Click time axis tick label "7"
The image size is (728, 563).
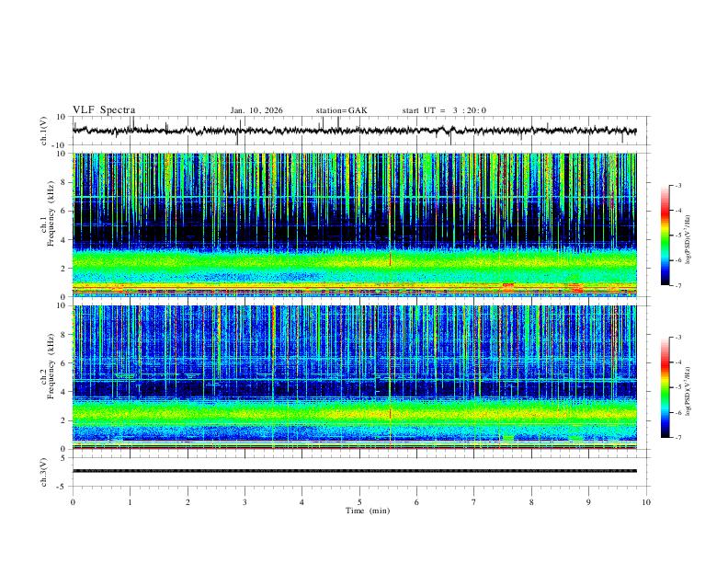[474, 502]
